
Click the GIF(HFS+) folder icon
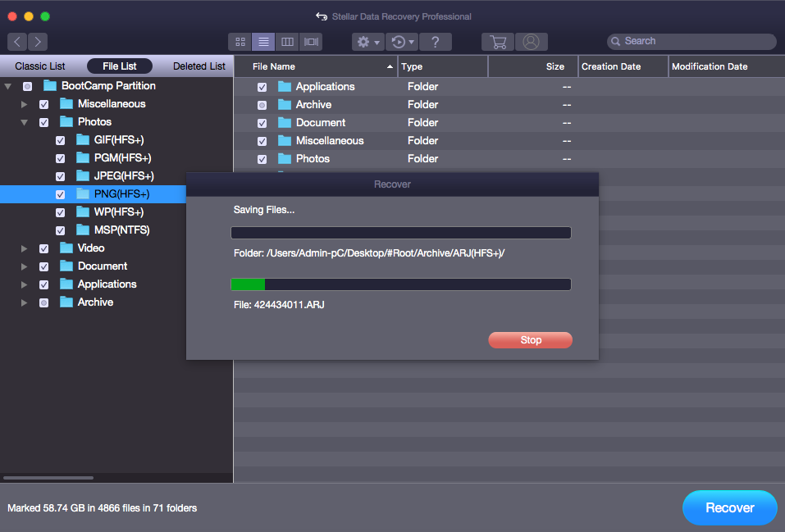(83, 139)
